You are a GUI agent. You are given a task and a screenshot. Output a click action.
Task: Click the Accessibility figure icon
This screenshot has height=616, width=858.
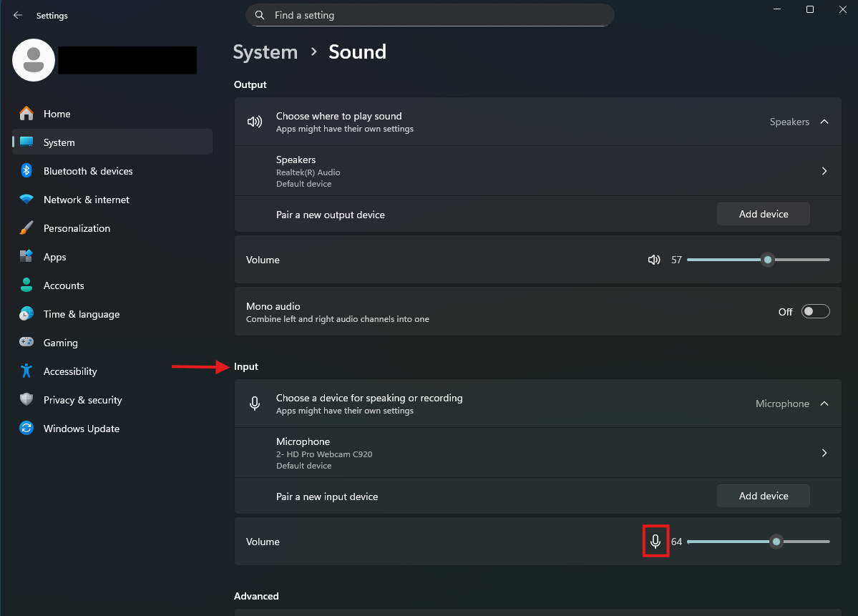pos(26,371)
